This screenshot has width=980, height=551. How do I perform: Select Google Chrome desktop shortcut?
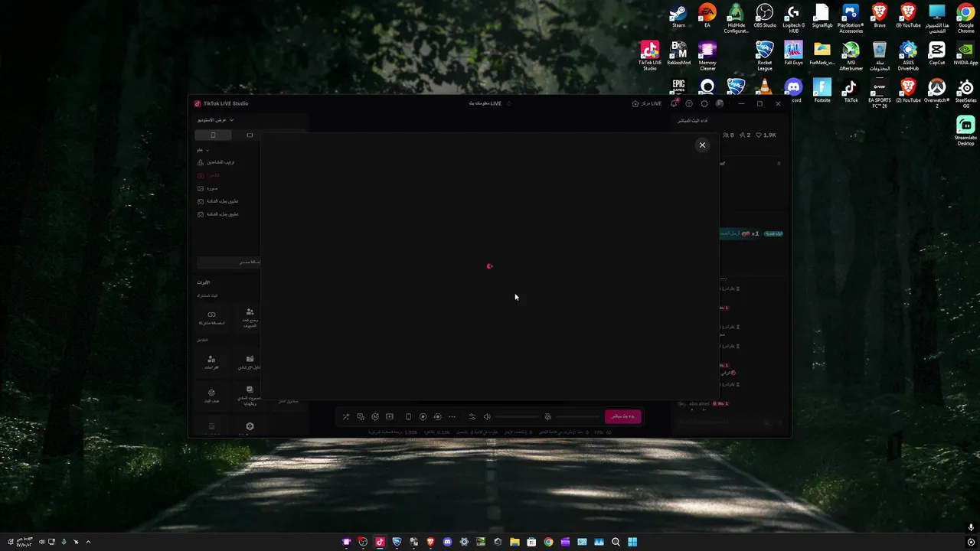click(966, 18)
